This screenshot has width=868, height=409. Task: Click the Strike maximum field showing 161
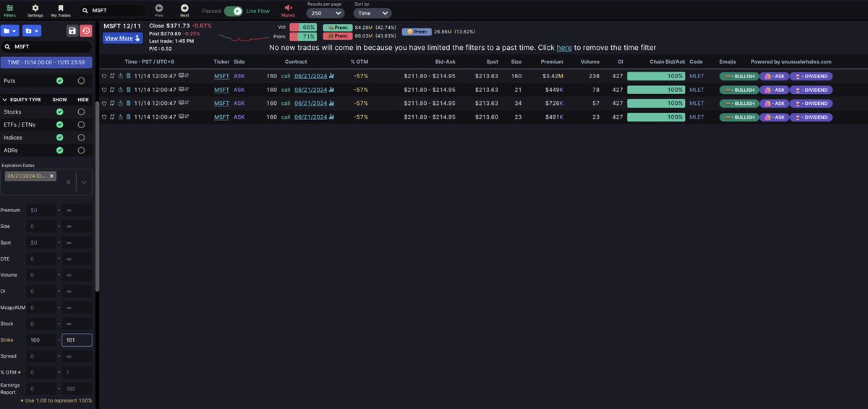(77, 340)
